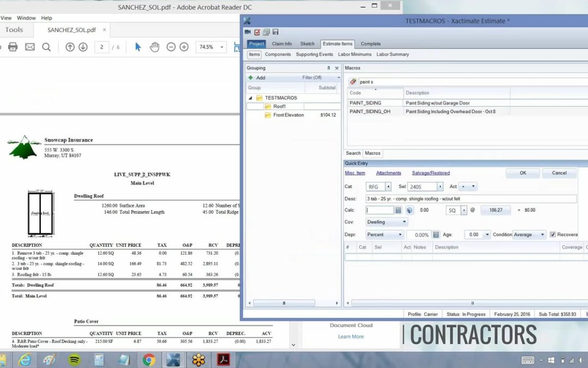Screen dimensions: 588x368
Task: Switch to the Sketch tab
Action: pyautogui.click(x=307, y=44)
